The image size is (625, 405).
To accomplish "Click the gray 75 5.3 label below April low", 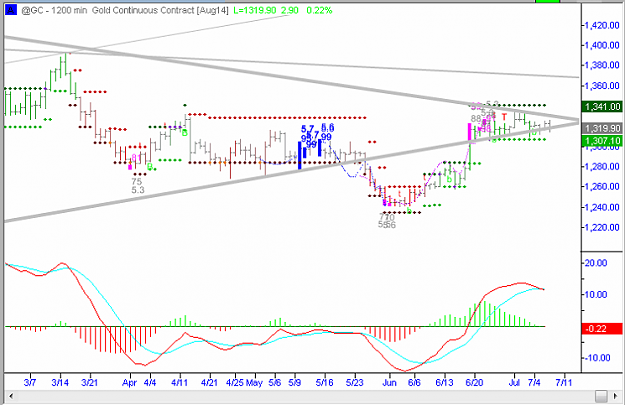I will (x=138, y=186).
